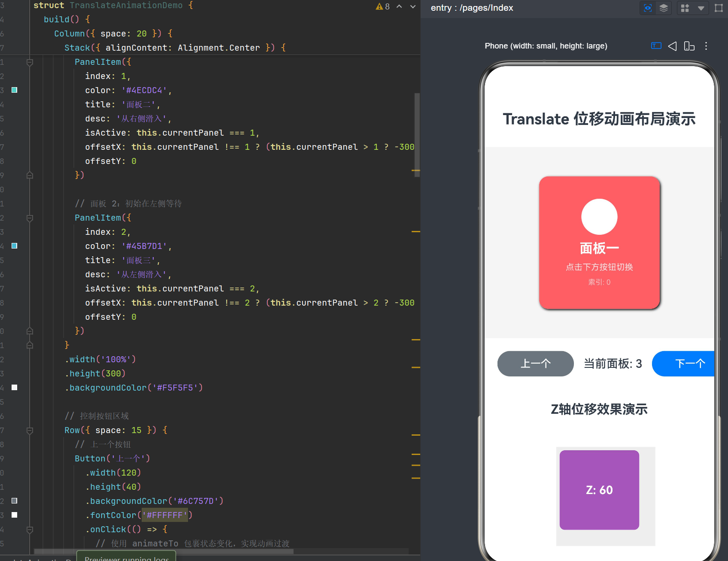Click ".width('100%')" in the code

[100, 359]
